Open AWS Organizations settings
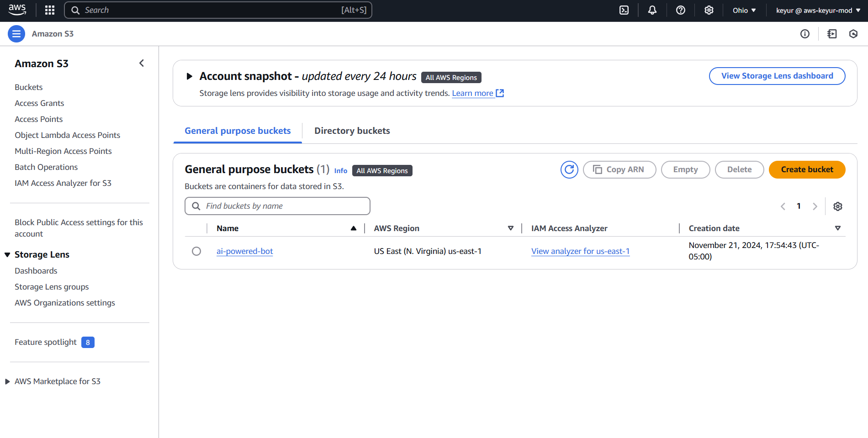The height and width of the screenshot is (438, 868). click(65, 303)
